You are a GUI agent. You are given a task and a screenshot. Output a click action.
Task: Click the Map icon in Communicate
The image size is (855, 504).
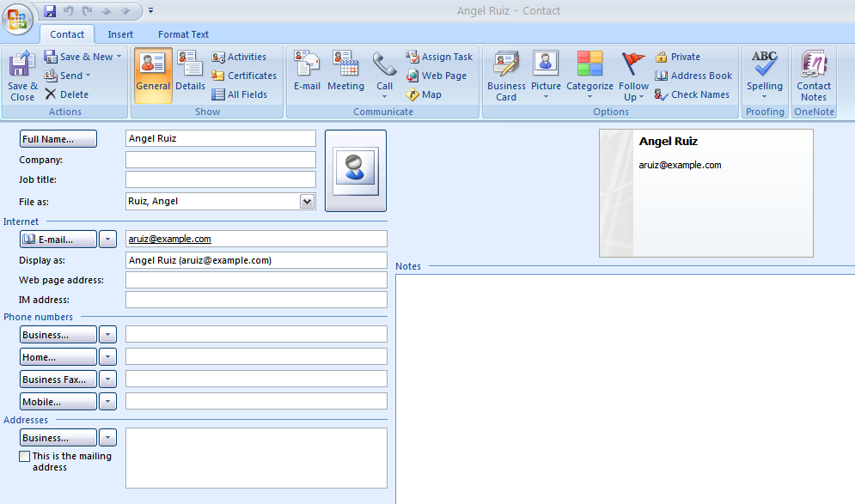coord(413,94)
